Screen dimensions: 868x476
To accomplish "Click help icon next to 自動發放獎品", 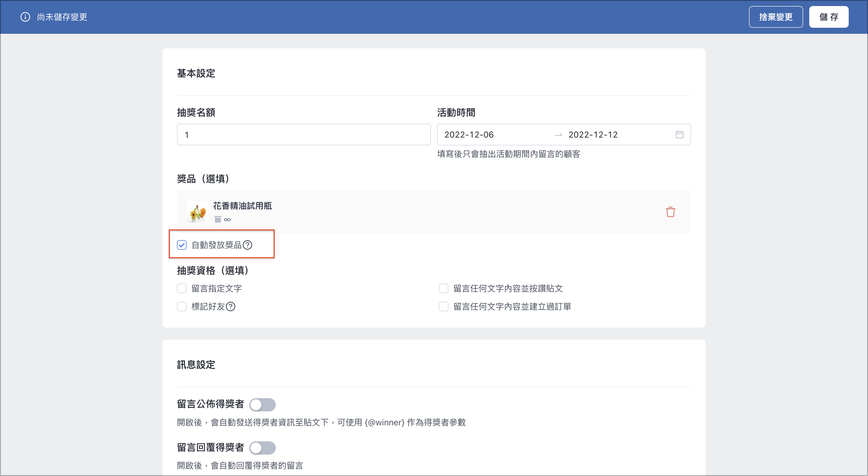I will tap(247, 245).
